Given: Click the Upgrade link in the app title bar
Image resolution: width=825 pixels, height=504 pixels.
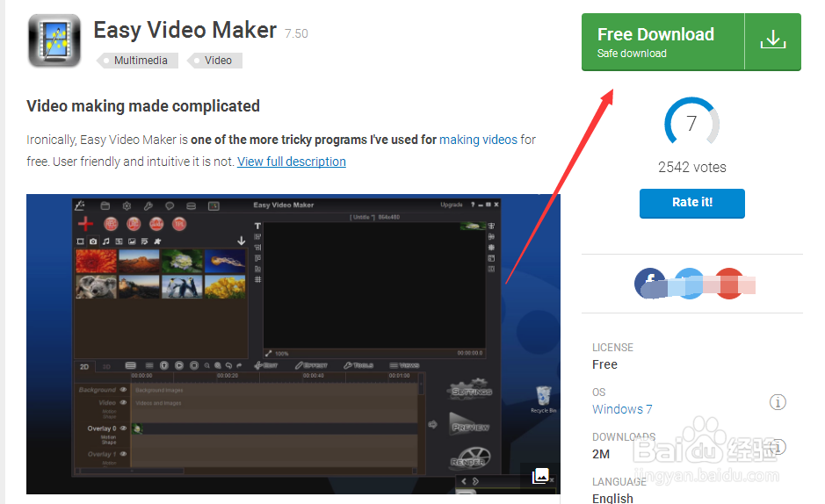Looking at the screenshot, I should (452, 205).
